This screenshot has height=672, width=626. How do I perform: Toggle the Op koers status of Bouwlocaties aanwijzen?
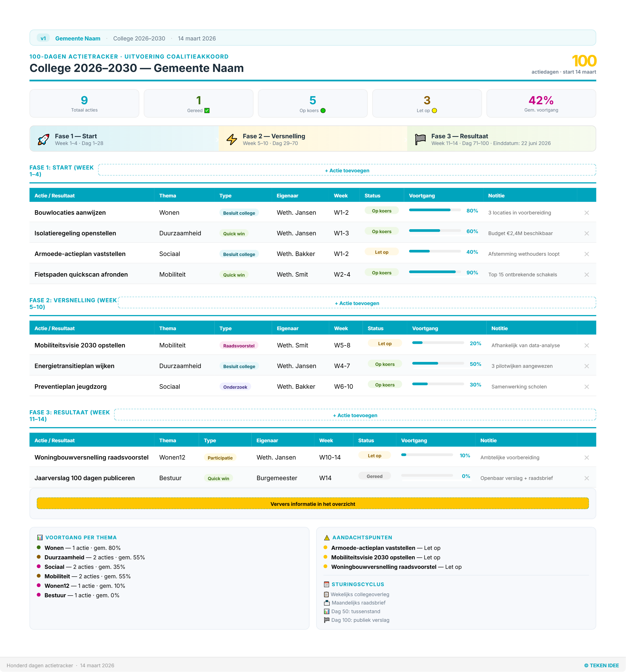pos(381,211)
